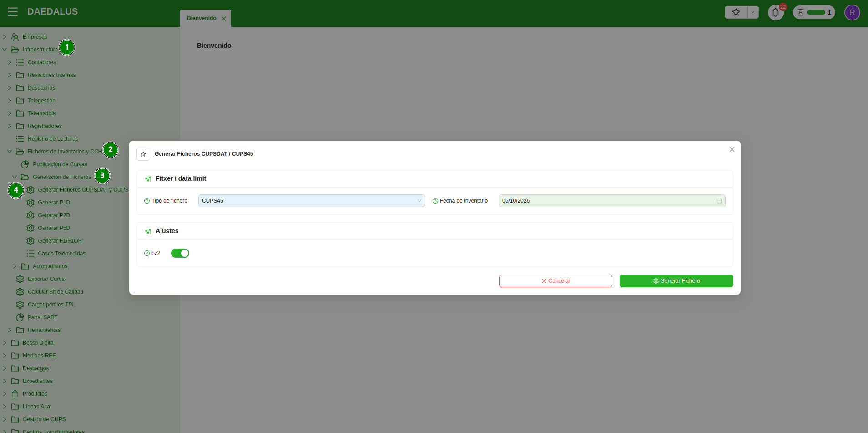Image resolution: width=868 pixels, height=433 pixels.
Task: Open Calcular Bit de Calidad
Action: click(x=55, y=292)
